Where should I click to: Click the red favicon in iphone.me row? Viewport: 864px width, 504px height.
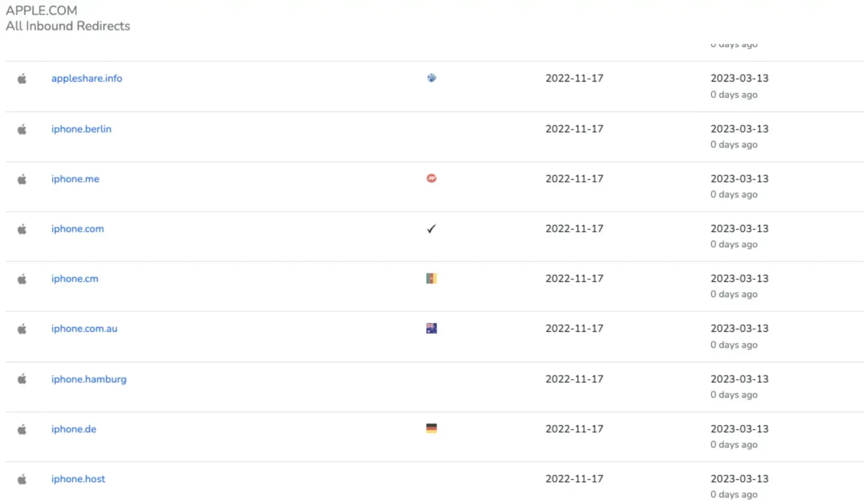click(x=431, y=178)
